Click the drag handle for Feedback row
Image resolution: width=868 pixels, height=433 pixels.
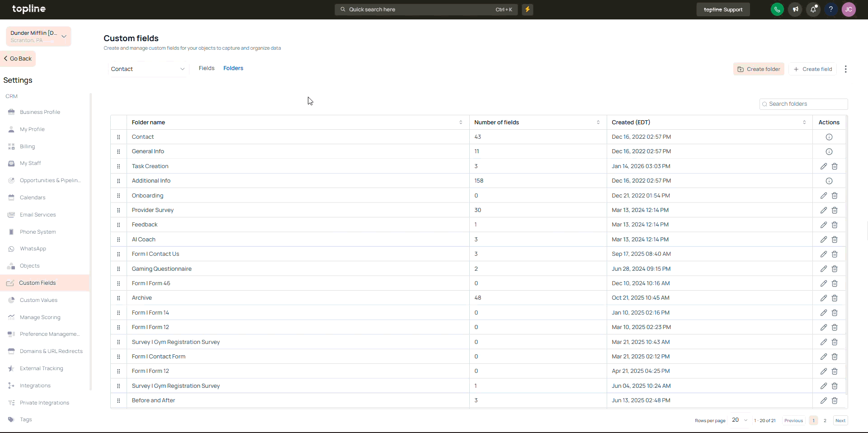pos(118,225)
